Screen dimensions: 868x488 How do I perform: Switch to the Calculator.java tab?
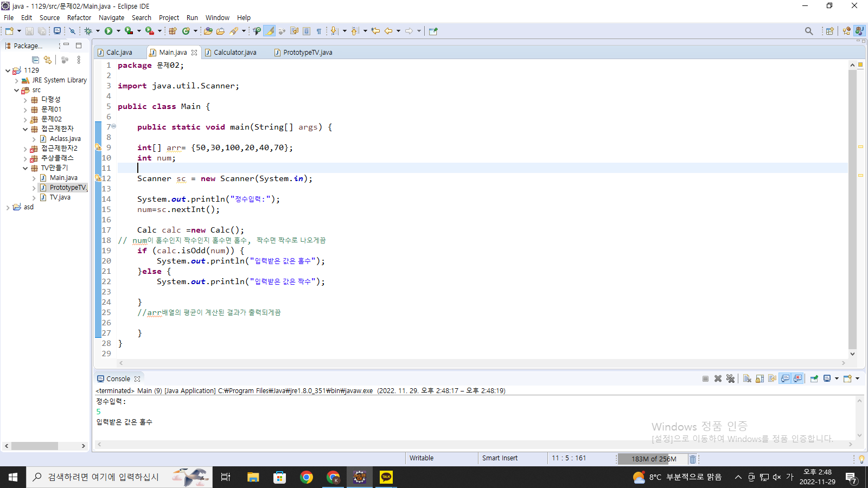[235, 53]
